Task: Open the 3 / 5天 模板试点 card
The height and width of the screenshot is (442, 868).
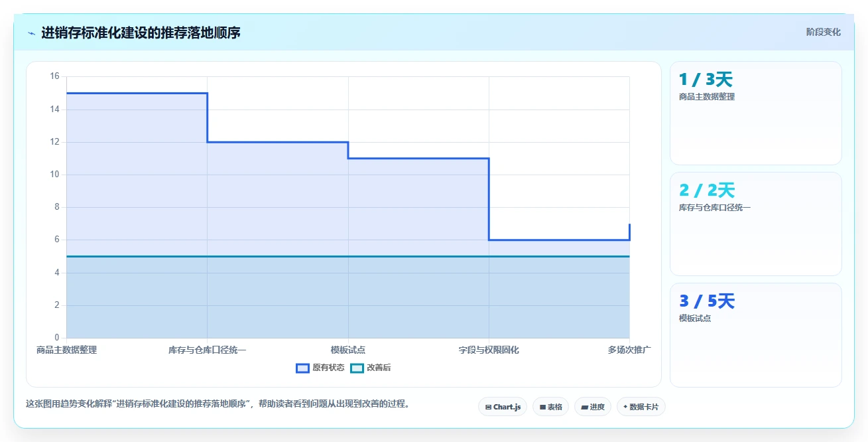Action: (x=756, y=335)
